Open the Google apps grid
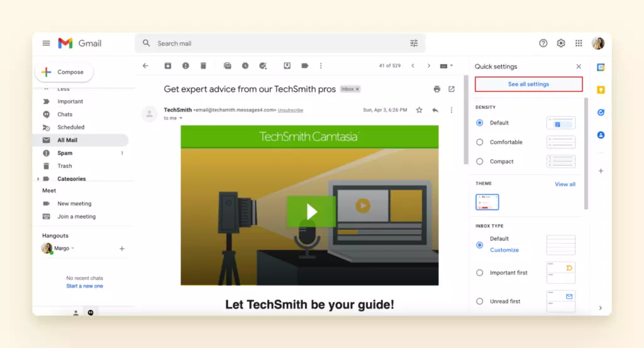The image size is (644, 348). click(579, 43)
